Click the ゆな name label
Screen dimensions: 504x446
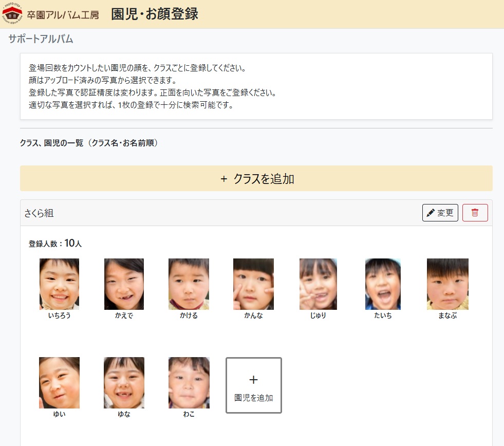[124, 414]
